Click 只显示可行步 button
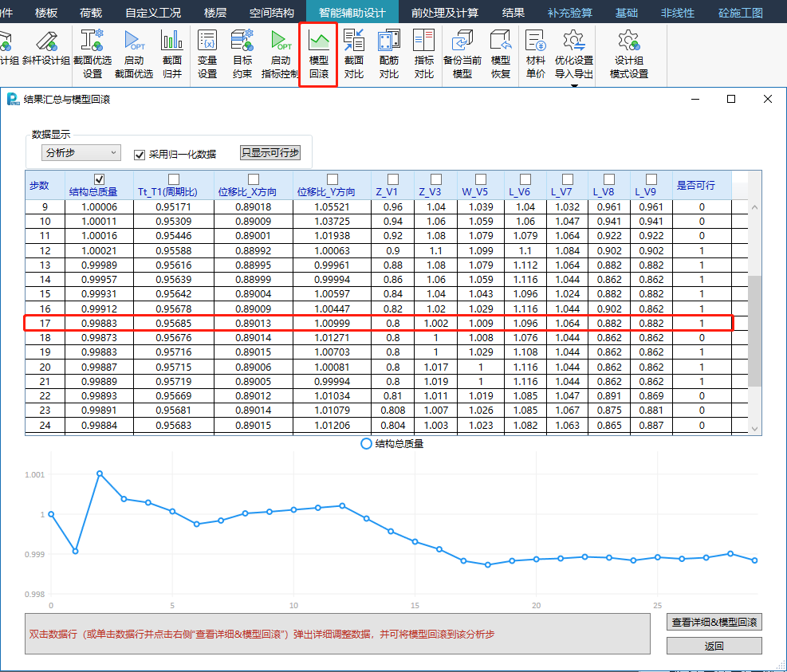Viewport: 787px width, 672px height. [x=270, y=152]
